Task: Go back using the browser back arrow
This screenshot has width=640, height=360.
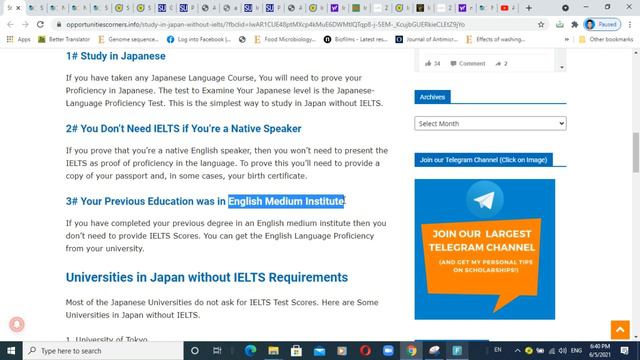Action: [10, 24]
